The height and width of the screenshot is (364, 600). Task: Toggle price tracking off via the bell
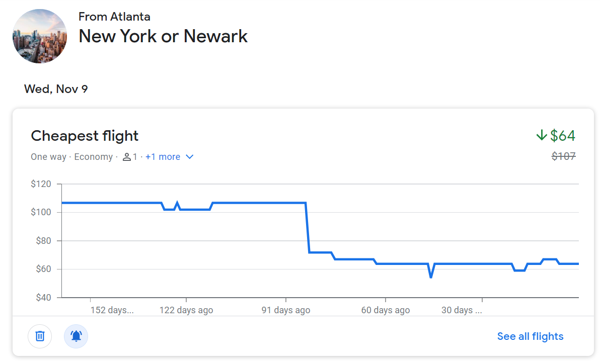[x=76, y=336]
